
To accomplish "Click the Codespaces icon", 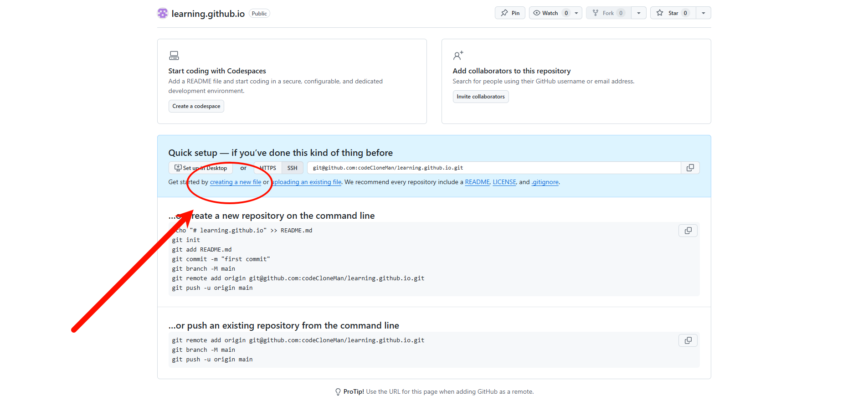I will click(174, 56).
